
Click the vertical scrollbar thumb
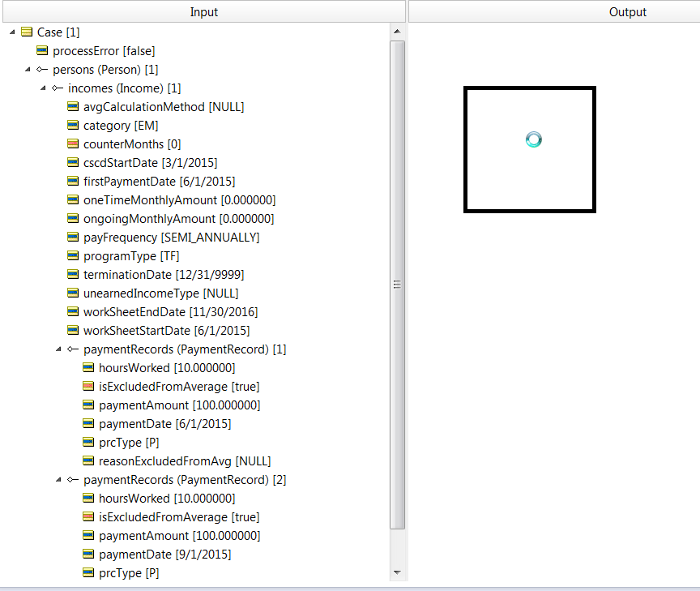point(397,285)
